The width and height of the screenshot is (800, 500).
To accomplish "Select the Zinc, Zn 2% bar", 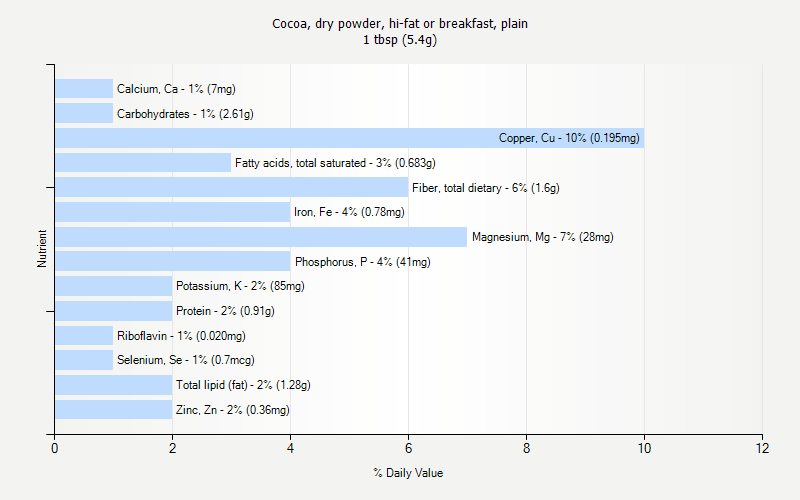I will pyautogui.click(x=113, y=410).
